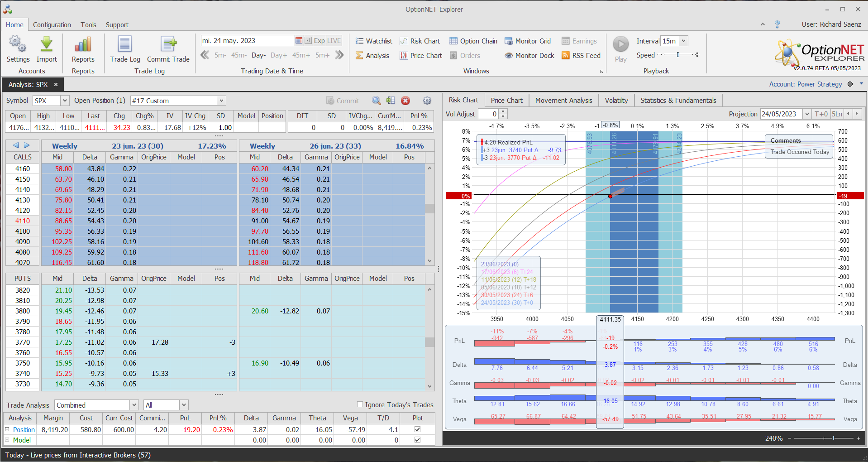
Task: Open the Interval 15m dropdown
Action: click(683, 41)
